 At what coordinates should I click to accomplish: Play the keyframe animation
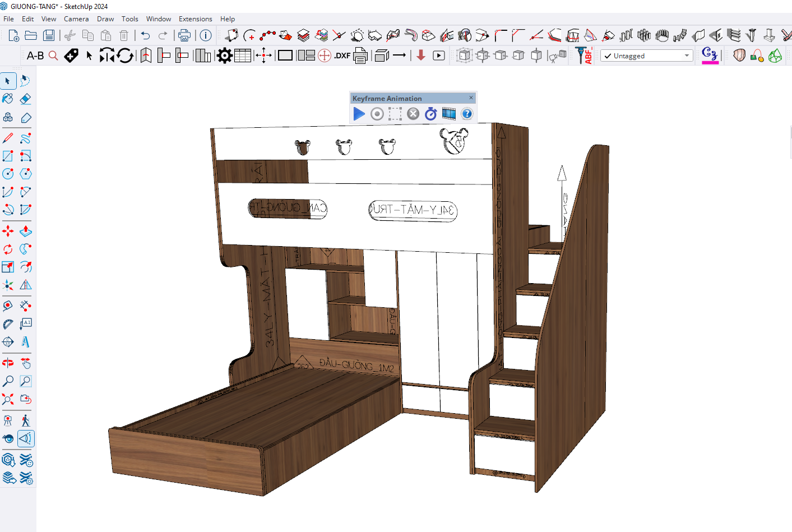(359, 114)
